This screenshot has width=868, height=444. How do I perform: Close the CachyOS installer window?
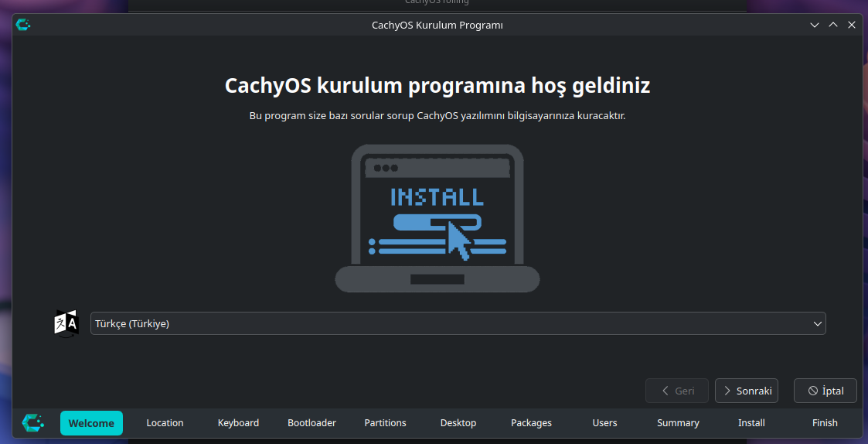852,25
